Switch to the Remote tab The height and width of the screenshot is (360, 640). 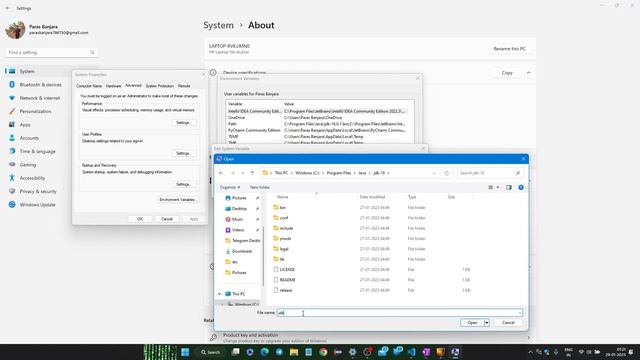184,86
